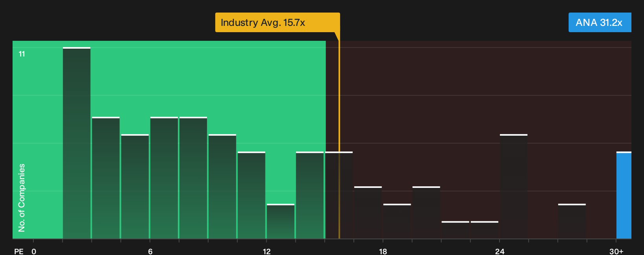Click the 'No. of Companies' axis label

[x=22, y=198]
